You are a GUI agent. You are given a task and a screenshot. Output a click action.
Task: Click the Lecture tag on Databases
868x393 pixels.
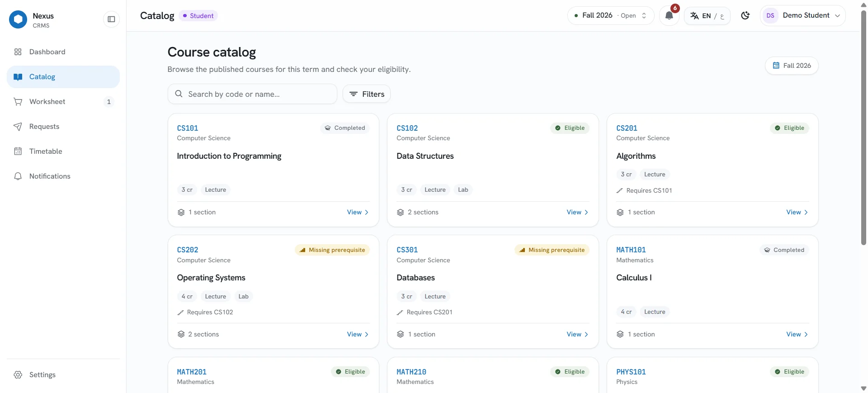[x=435, y=297]
